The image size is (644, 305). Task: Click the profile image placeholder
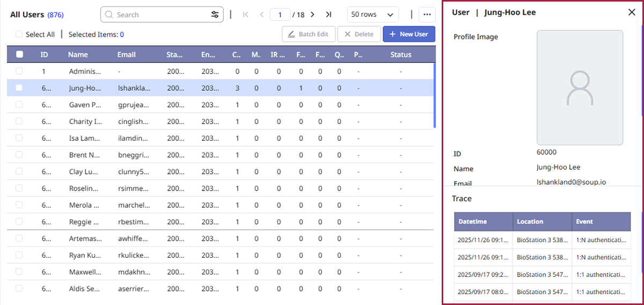click(x=580, y=88)
